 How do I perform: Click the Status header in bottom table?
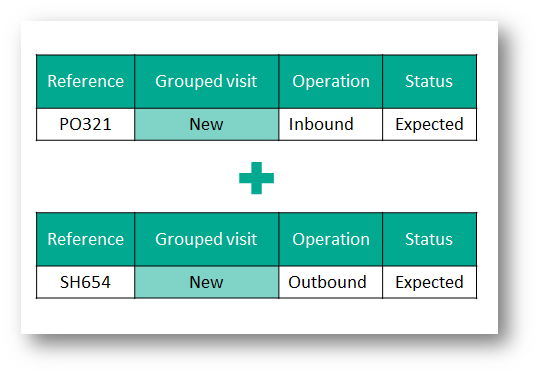[x=429, y=239]
